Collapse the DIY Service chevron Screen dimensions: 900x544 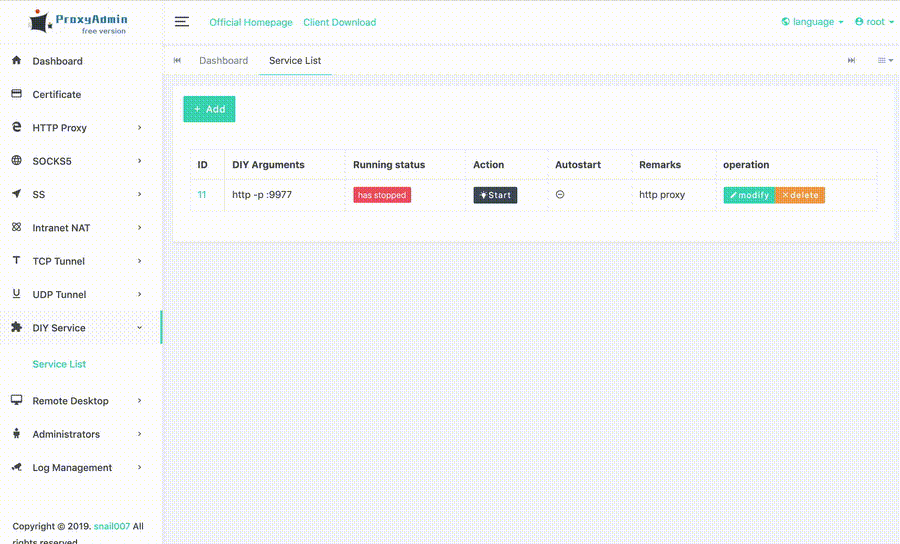tap(139, 327)
